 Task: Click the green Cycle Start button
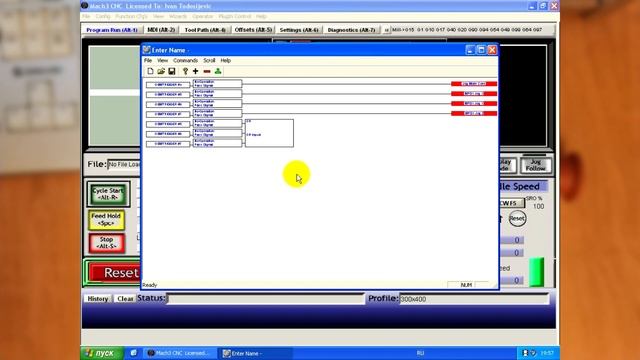(108, 194)
